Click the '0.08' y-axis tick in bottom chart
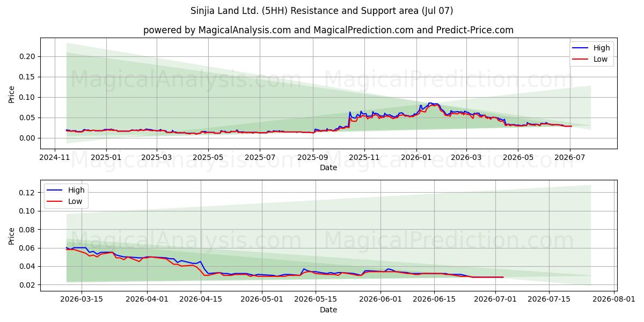 [x=28, y=230]
